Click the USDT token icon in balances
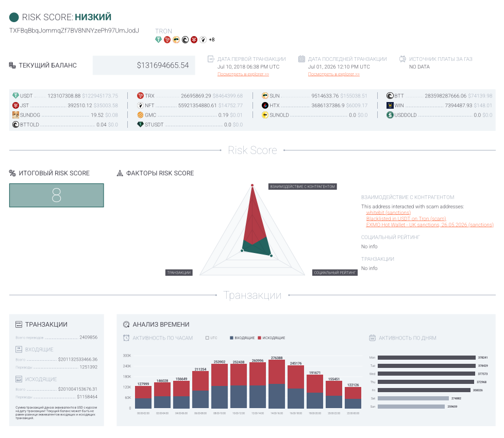 (x=15, y=96)
